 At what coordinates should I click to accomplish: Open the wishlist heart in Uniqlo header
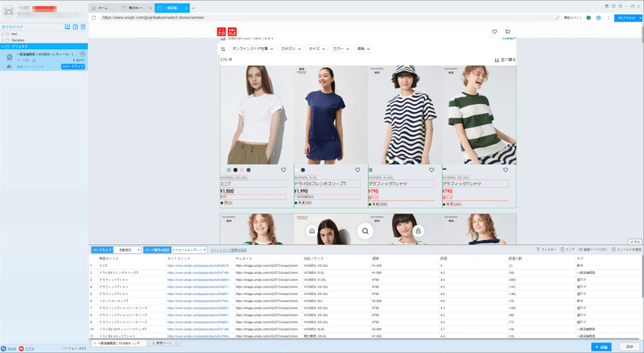pos(494,31)
